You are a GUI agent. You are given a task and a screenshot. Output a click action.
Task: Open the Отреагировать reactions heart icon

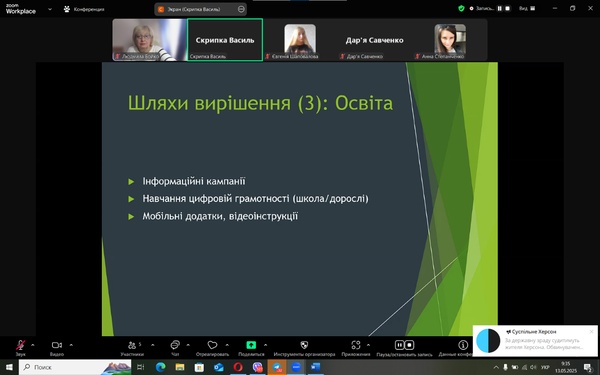pos(212,345)
